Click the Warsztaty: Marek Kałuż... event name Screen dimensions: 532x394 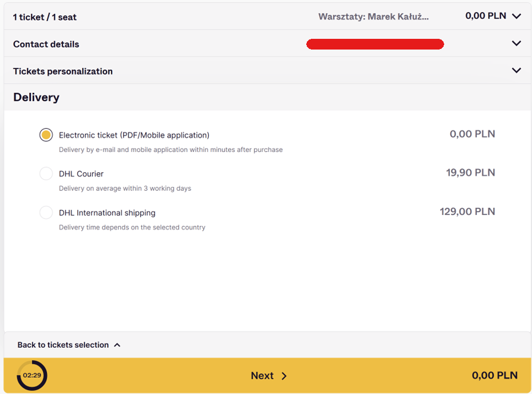[374, 17]
